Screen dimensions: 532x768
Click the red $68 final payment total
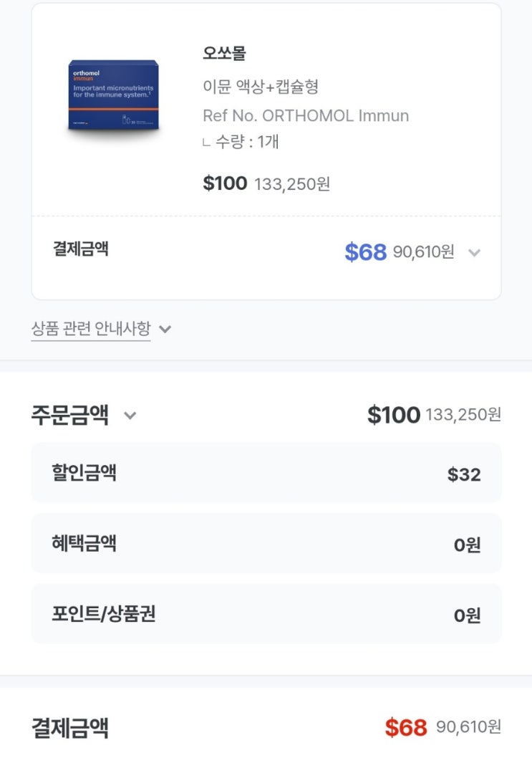405,728
